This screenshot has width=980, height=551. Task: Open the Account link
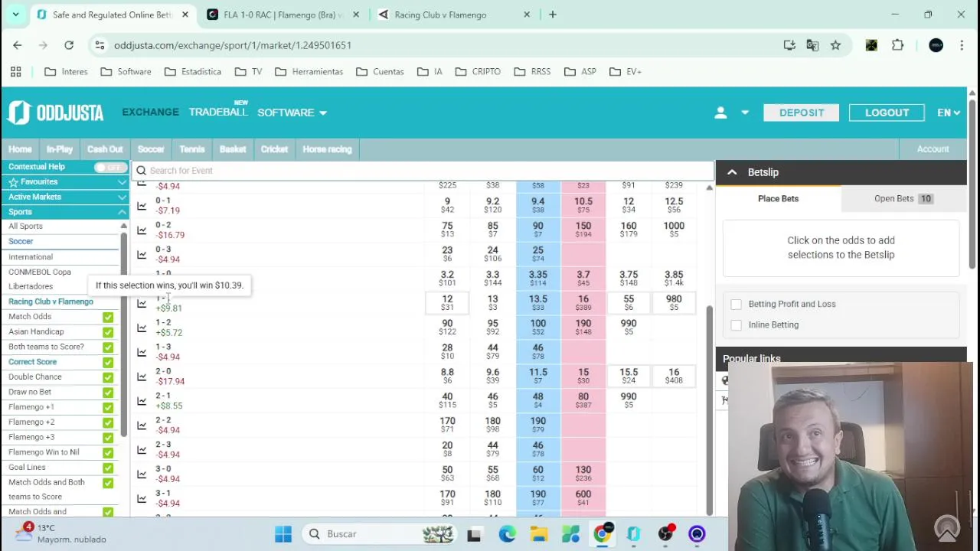933,149
